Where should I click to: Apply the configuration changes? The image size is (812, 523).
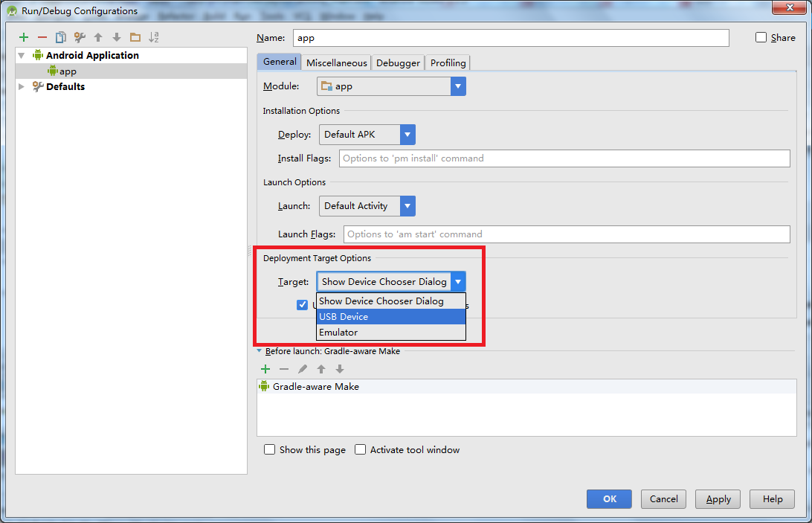tap(717, 499)
